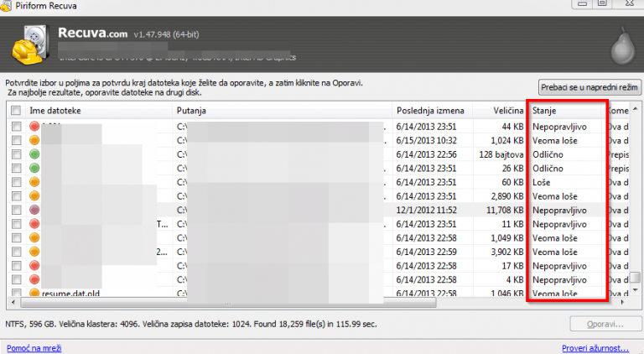Click the 6/15/2013 10:32 date cell
The width and height of the screenshot is (644, 354).
click(x=426, y=140)
